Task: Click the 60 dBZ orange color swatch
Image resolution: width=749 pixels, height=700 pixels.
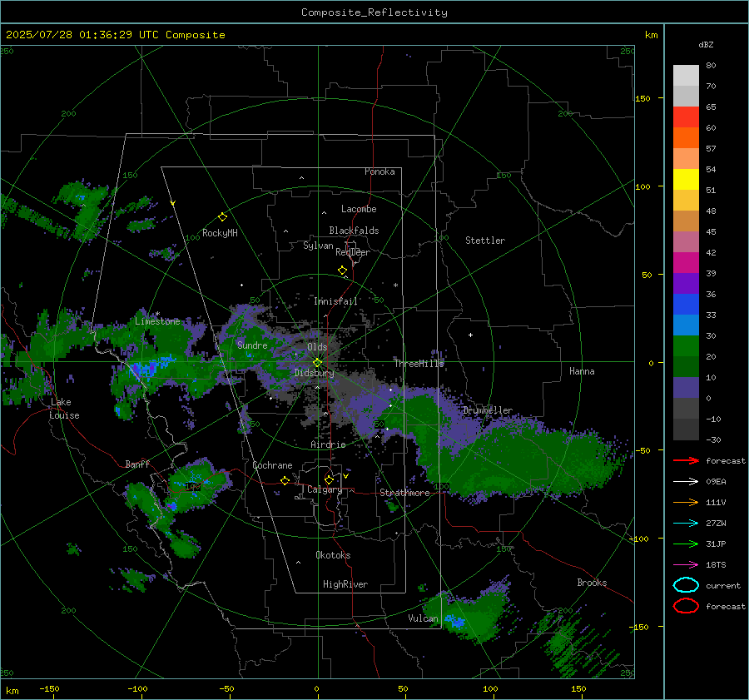Action: (x=686, y=137)
